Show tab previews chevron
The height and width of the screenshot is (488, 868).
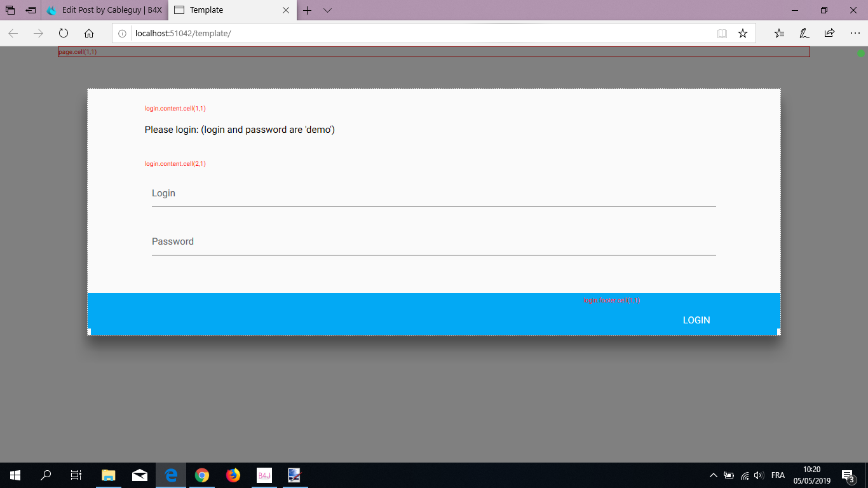(x=327, y=10)
